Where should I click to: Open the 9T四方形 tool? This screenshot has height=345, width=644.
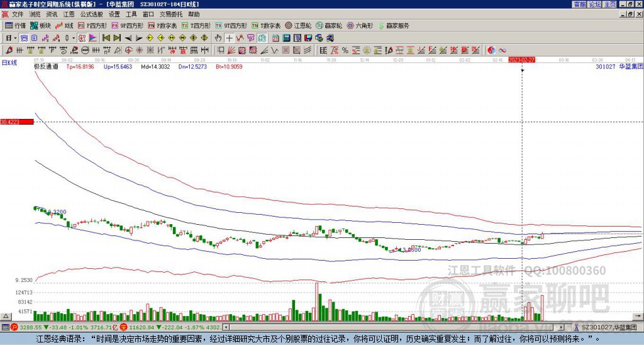(231, 25)
